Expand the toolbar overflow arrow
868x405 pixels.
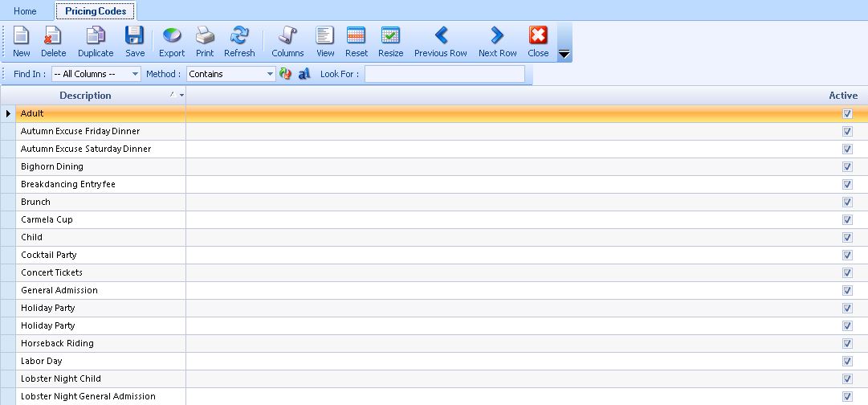(564, 55)
